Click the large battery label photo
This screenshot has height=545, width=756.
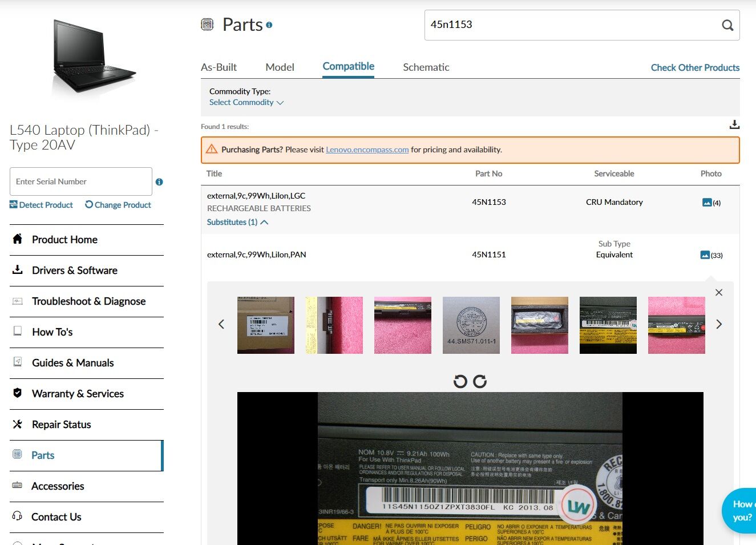pos(470,469)
